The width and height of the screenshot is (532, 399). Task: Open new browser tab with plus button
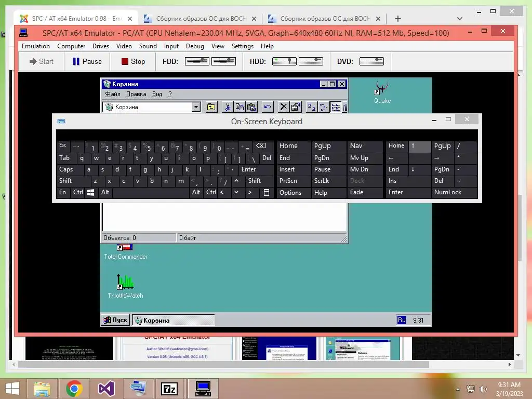tap(397, 19)
